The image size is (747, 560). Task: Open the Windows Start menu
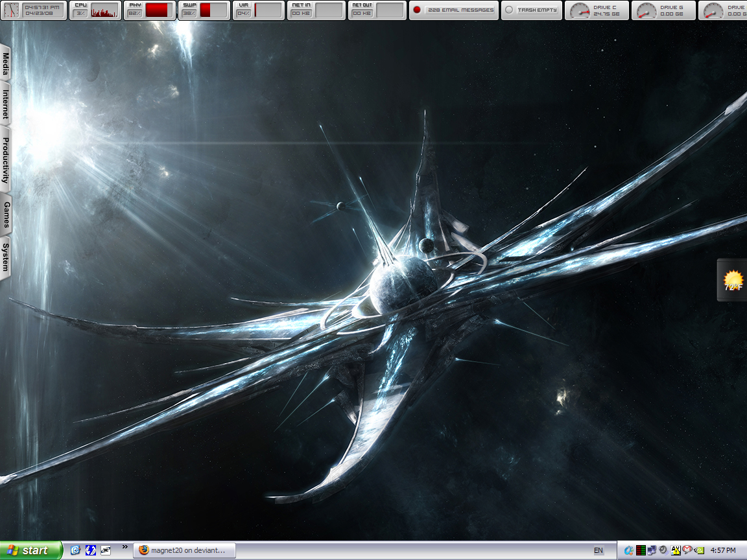click(31, 550)
